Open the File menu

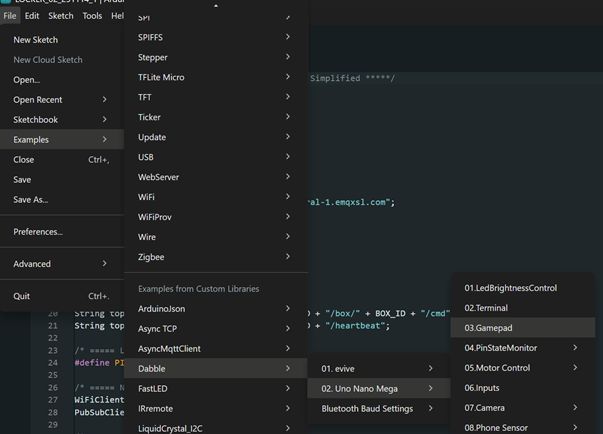pyautogui.click(x=10, y=16)
